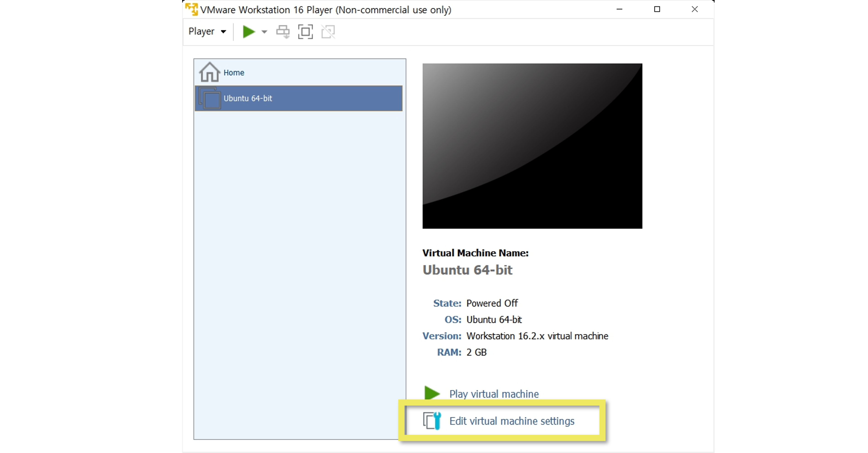
Task: Click the Home house icon in the sidebar
Action: tap(209, 72)
